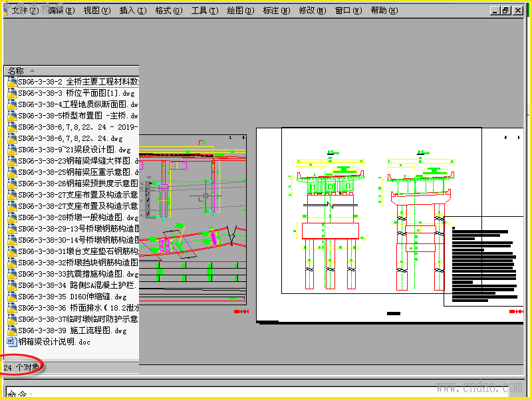Screen dimensions: 532x399
Task: Click the dwg icon for SBG6-3-38-25钢箱梁压重示意图
Action: [x=12, y=172]
